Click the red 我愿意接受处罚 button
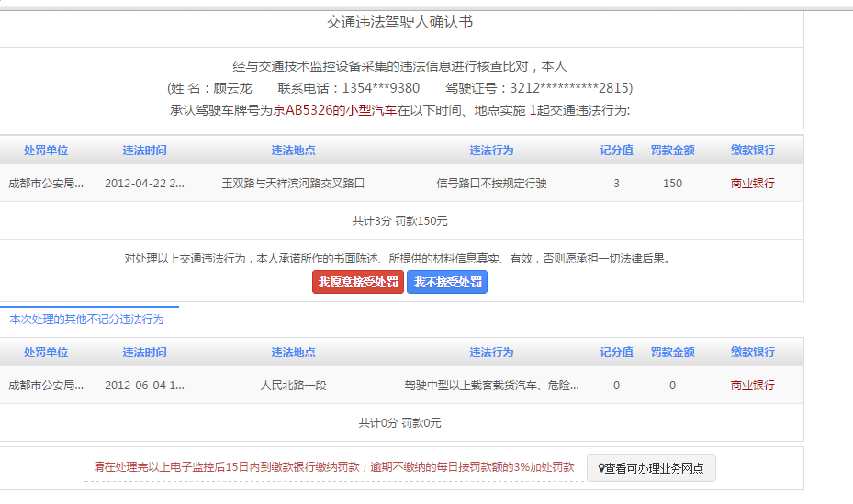853x504 pixels. pyautogui.click(x=358, y=282)
